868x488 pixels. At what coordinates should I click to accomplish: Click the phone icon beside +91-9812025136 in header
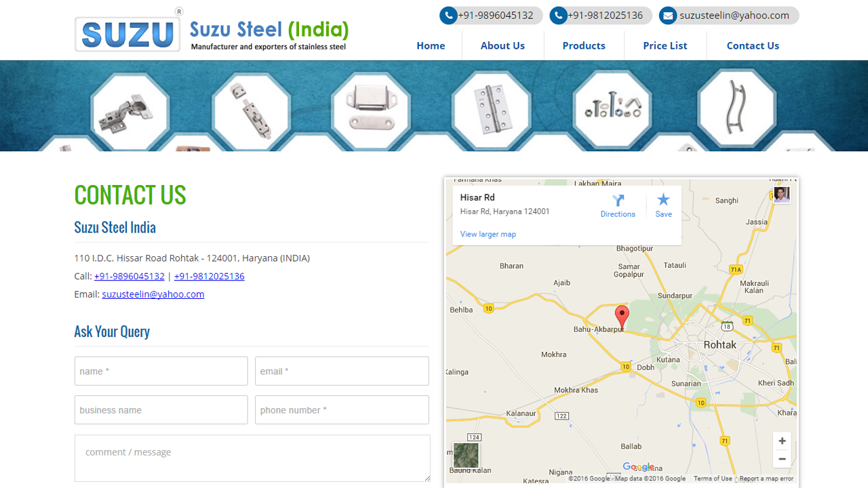[558, 16]
